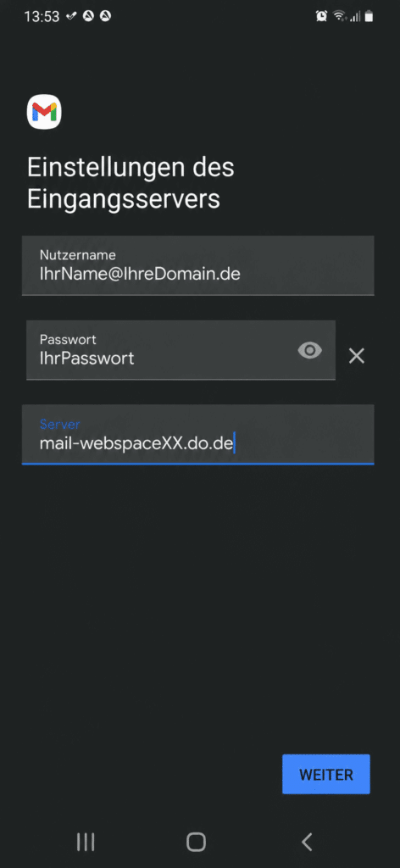Screen dimensions: 400x868
Task: Tap the first circular A notification icon
Action: coord(88,16)
